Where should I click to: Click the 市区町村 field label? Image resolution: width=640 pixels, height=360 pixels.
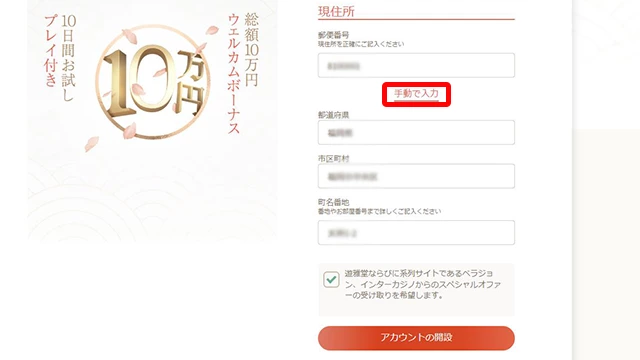(x=333, y=159)
